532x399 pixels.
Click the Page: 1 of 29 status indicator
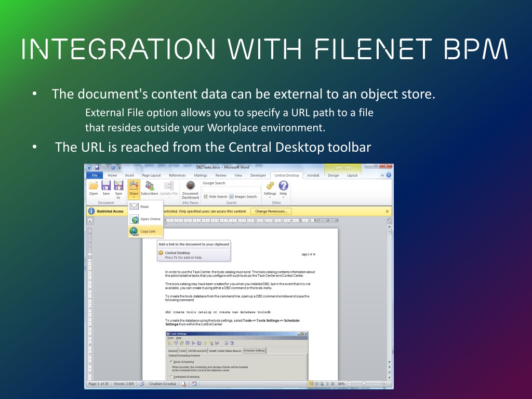click(x=98, y=384)
